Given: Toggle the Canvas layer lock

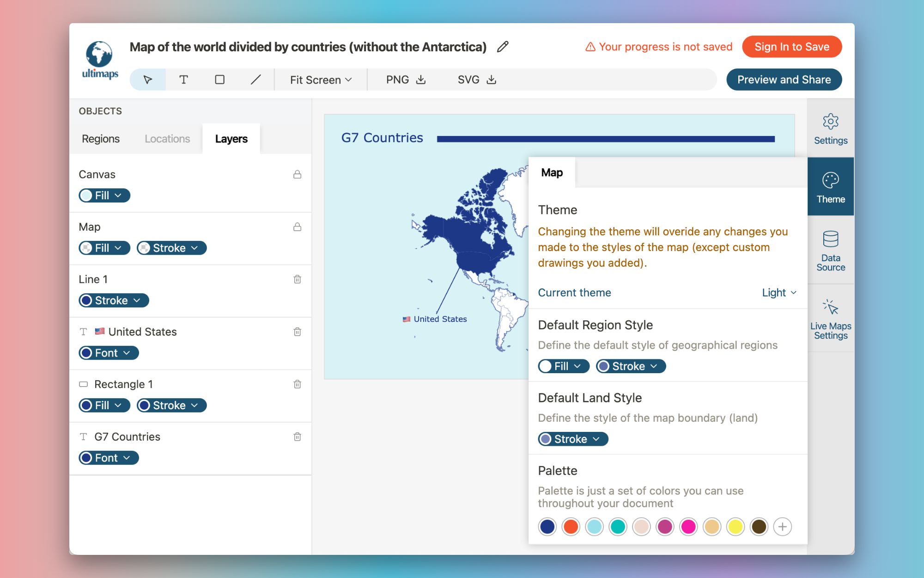Looking at the screenshot, I should [297, 174].
